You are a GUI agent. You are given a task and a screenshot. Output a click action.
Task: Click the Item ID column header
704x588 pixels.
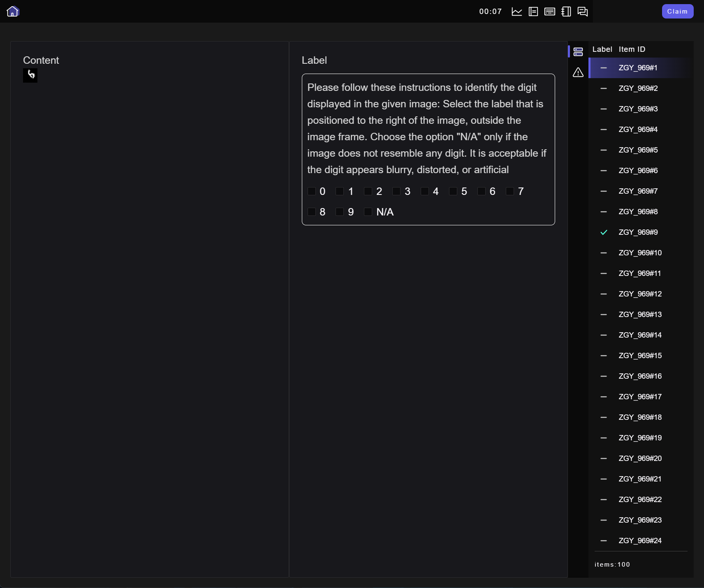[632, 49]
